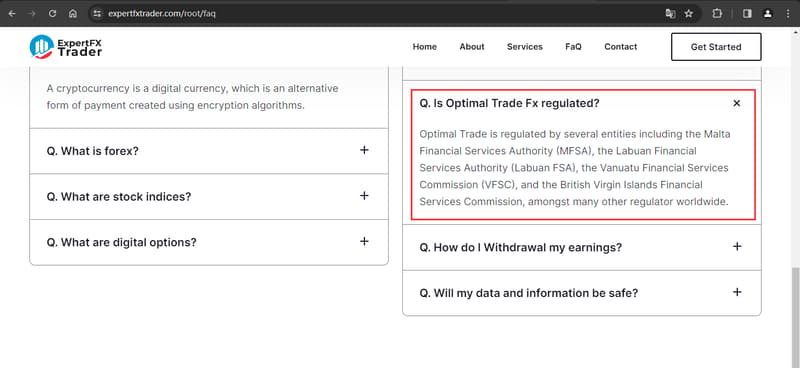Bookmark this page with the star icon
The image size is (800, 368).
tap(689, 14)
